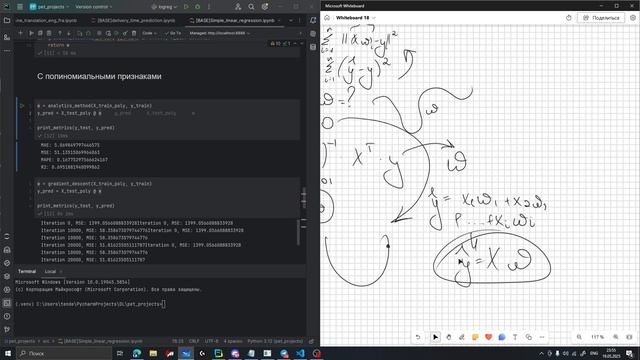Show hidden system tray icons
The width and height of the screenshot is (640, 360).
pyautogui.click(x=541, y=353)
